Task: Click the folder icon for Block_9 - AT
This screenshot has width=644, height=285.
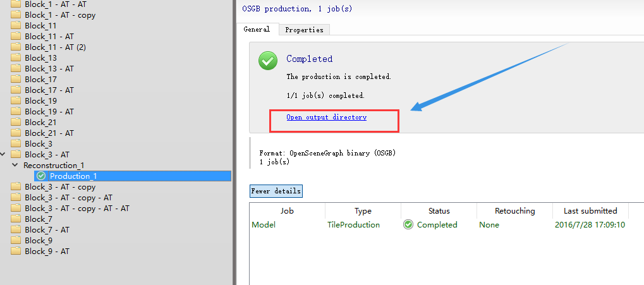Action: pos(16,251)
